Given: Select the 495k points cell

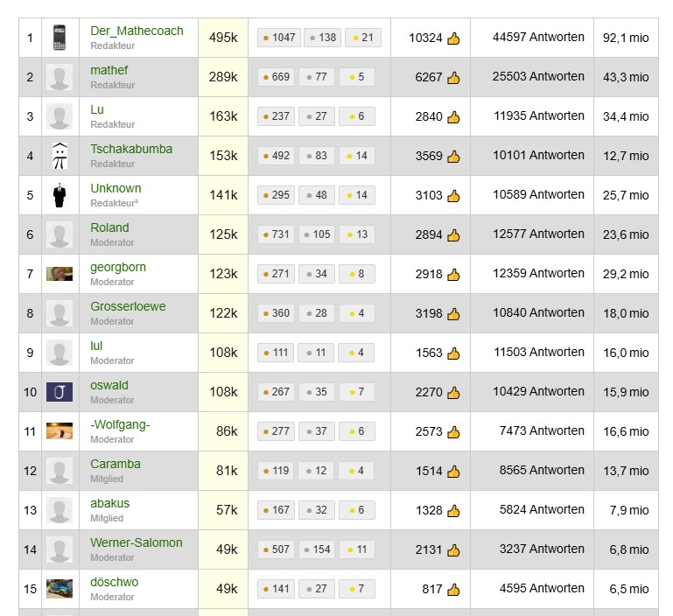Looking at the screenshot, I should (x=223, y=38).
